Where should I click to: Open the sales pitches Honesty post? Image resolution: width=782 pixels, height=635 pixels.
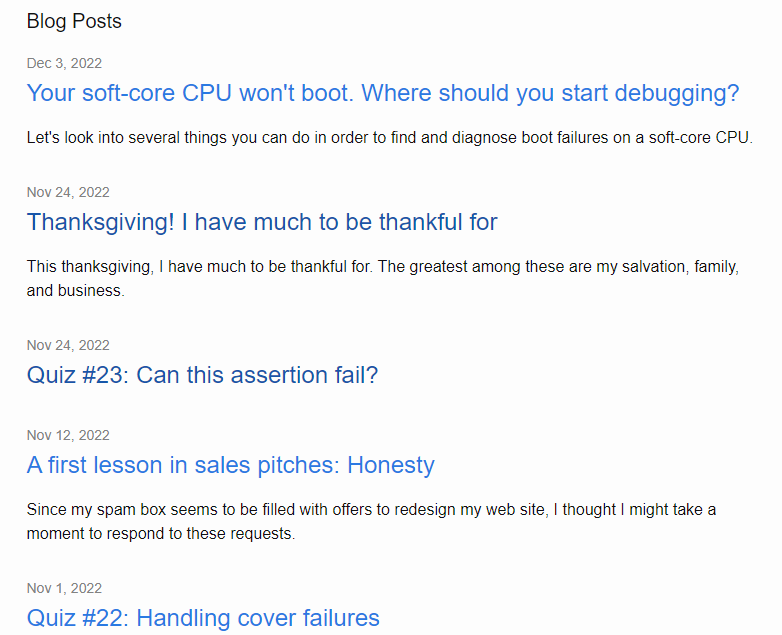230,465
